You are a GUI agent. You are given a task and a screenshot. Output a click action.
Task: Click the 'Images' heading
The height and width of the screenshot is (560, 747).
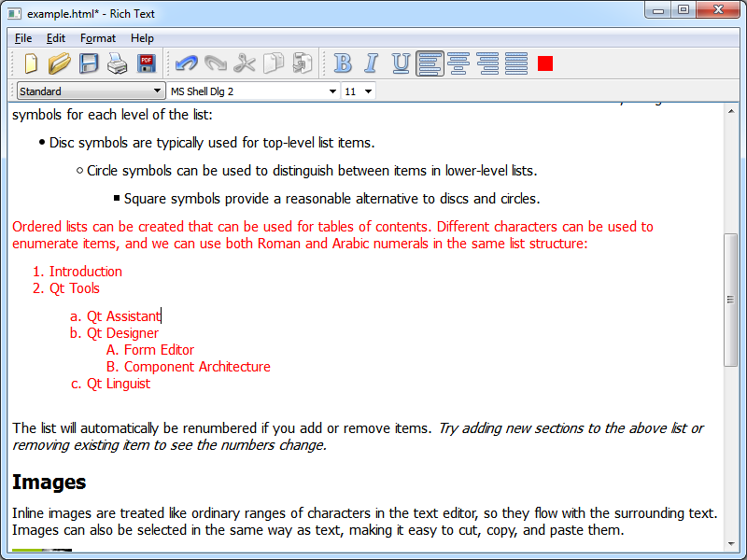click(x=49, y=483)
